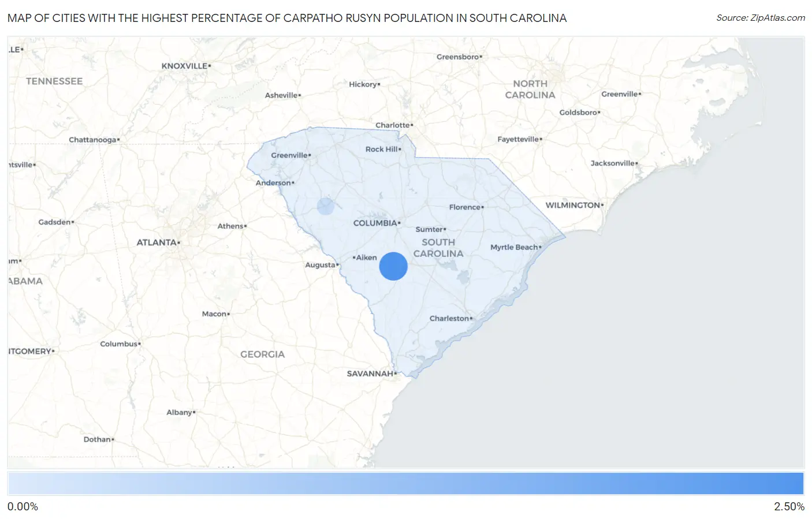Click the large dark blue city bubble near Aiken
812x519 pixels.
pyautogui.click(x=393, y=266)
